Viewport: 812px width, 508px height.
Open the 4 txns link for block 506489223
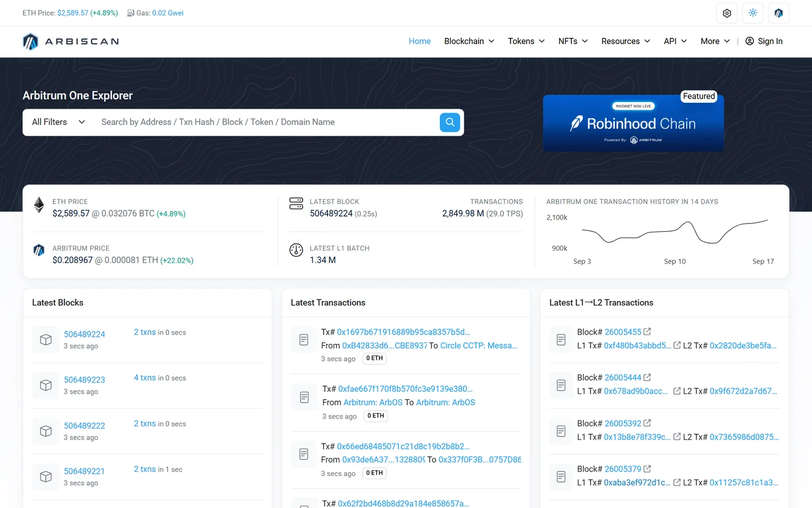[x=145, y=377]
